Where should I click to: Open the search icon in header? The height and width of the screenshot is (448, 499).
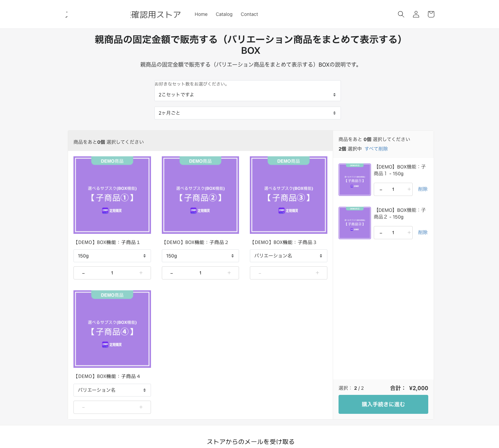click(401, 14)
